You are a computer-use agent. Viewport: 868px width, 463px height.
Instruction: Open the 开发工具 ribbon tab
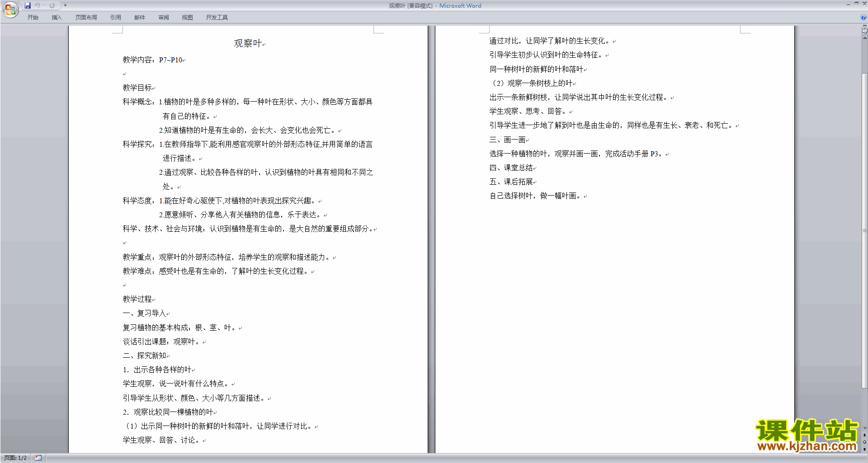pyautogui.click(x=217, y=17)
